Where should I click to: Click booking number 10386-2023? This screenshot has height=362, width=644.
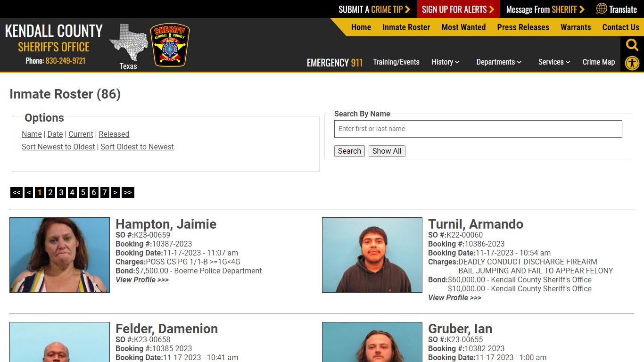pos(485,244)
